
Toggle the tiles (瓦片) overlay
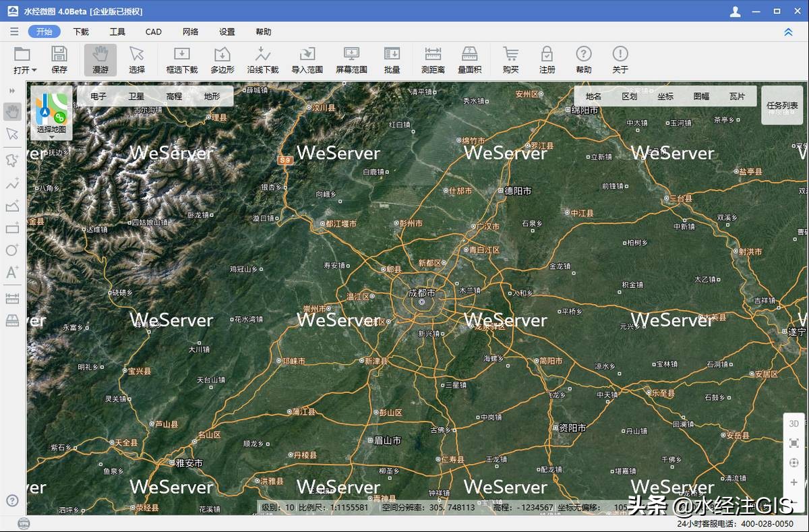738,96
